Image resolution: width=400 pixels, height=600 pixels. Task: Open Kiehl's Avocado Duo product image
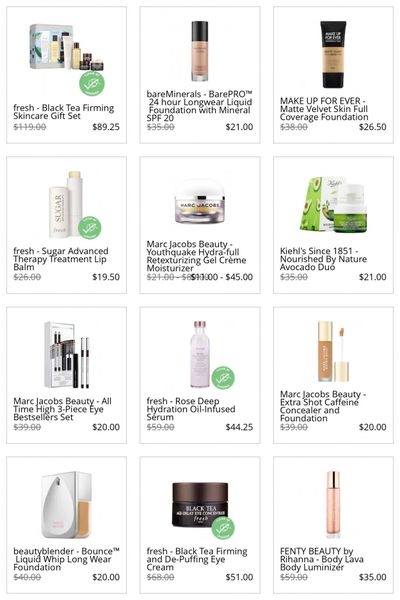333,204
